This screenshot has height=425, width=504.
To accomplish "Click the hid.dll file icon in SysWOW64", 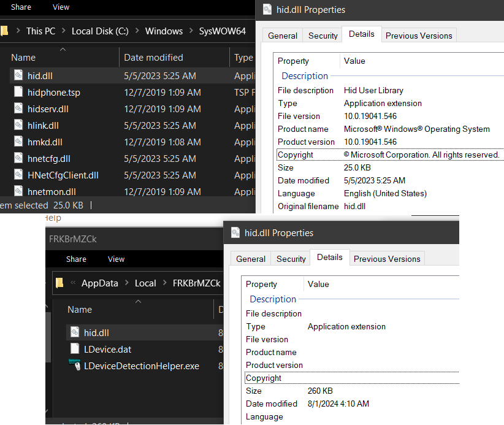I will 18,75.
